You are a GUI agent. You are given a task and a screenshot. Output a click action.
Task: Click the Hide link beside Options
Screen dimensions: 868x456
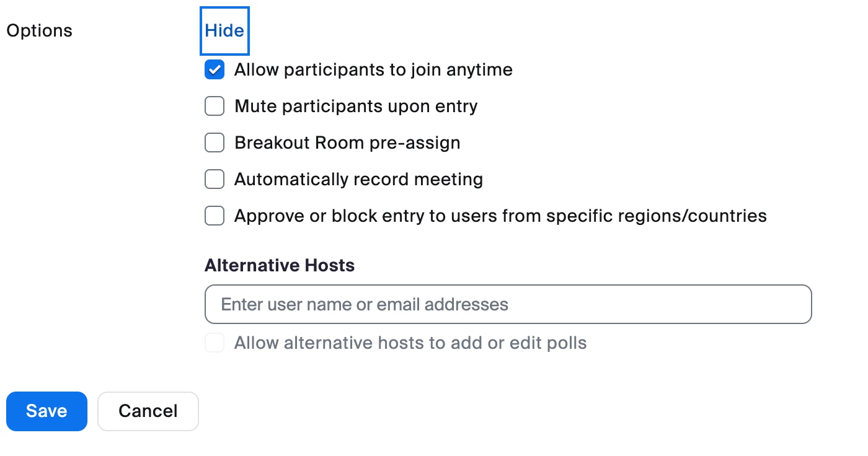(224, 31)
